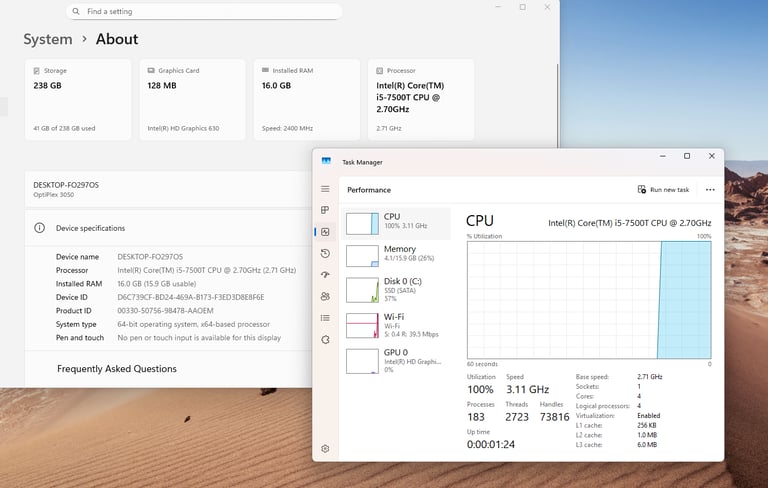The height and width of the screenshot is (488, 768).
Task: Open Users icon in Task Manager sidebar
Action: (325, 296)
